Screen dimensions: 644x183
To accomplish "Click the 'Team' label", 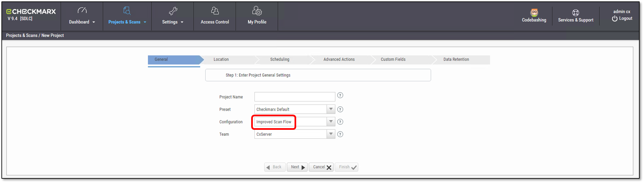I will 224,134.
